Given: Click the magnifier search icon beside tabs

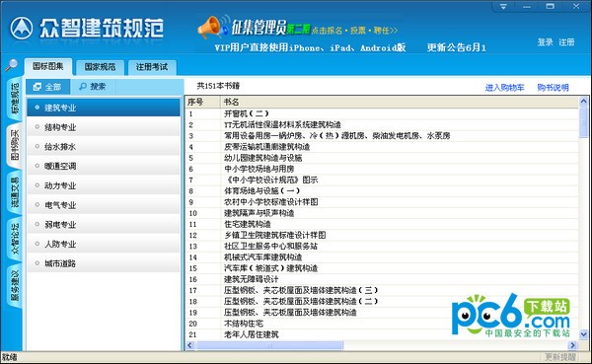Looking at the screenshot, I should pos(12,65).
